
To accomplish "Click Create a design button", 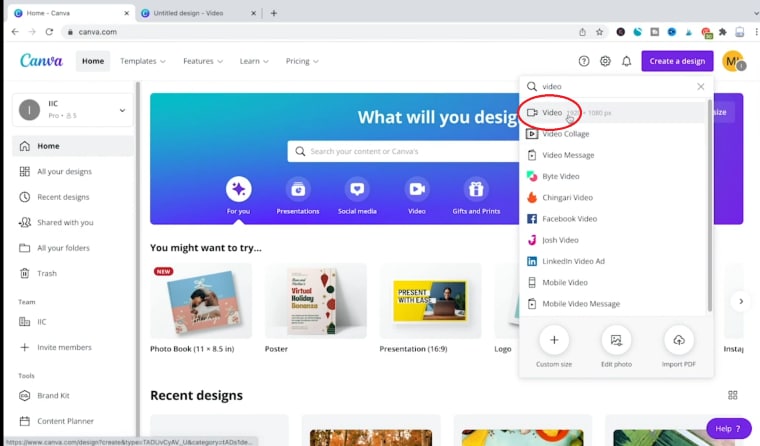I will [677, 61].
